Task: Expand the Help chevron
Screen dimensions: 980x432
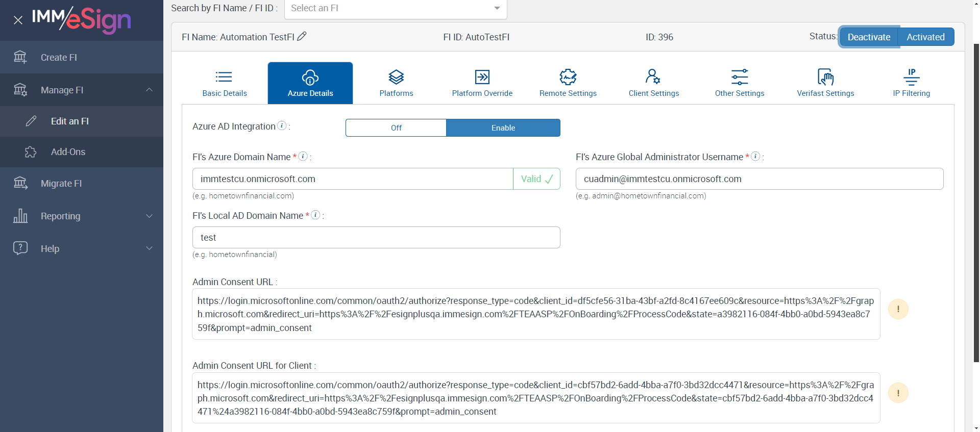Action: coord(149,248)
